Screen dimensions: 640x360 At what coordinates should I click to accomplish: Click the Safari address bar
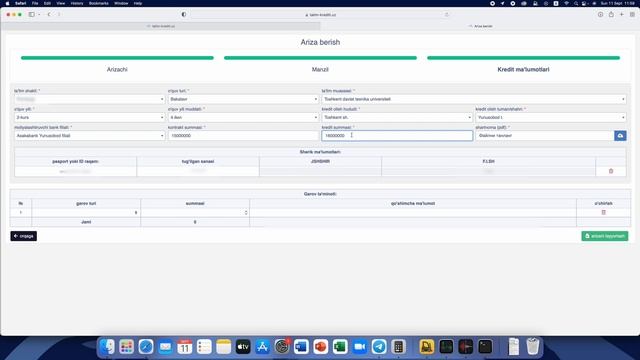click(x=320, y=15)
